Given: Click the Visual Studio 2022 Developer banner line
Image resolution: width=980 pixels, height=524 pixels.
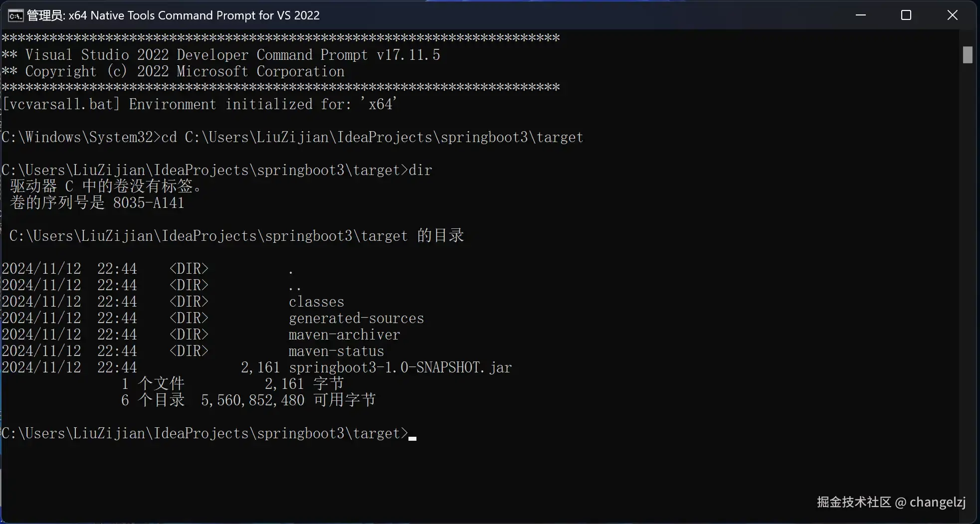Looking at the screenshot, I should 221,55.
